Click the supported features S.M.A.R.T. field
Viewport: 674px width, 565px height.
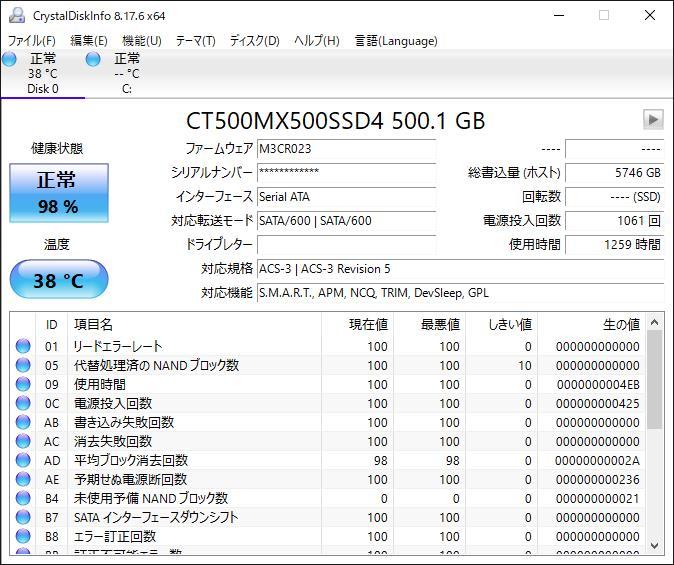click(460, 293)
